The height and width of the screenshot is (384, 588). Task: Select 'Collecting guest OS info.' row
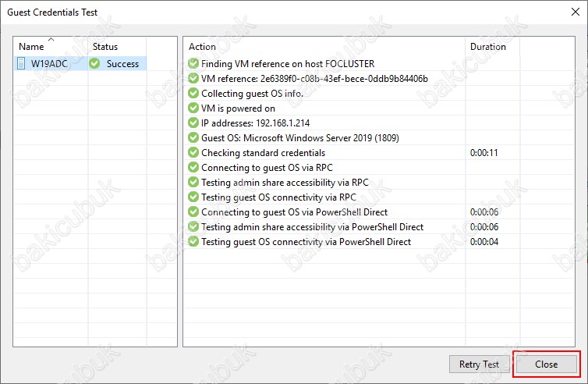[x=252, y=94]
